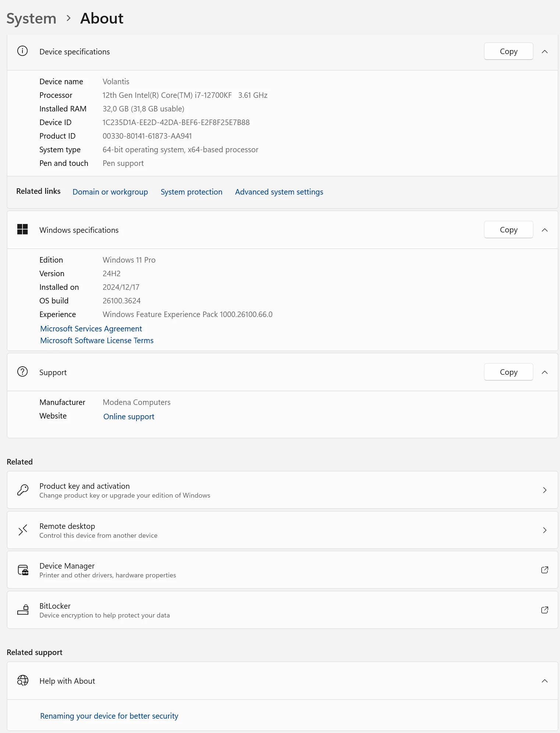Screen dimensions: 560x733
Task: Select Product ID 00330-80141-61873-AA941
Action: [147, 136]
